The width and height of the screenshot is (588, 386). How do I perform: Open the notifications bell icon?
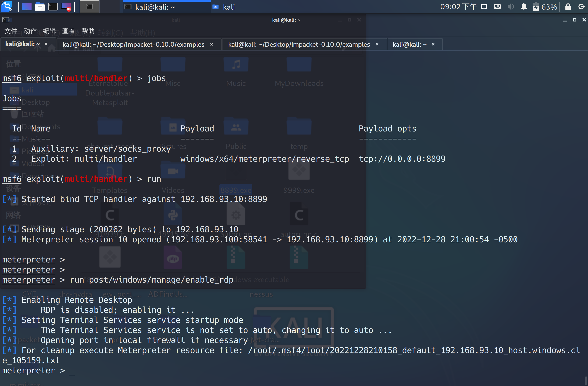coord(524,7)
